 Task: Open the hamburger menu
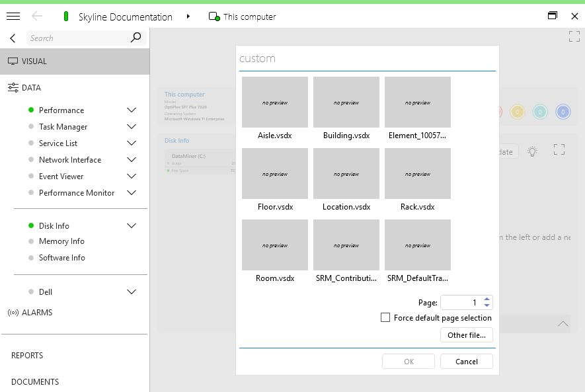click(13, 16)
